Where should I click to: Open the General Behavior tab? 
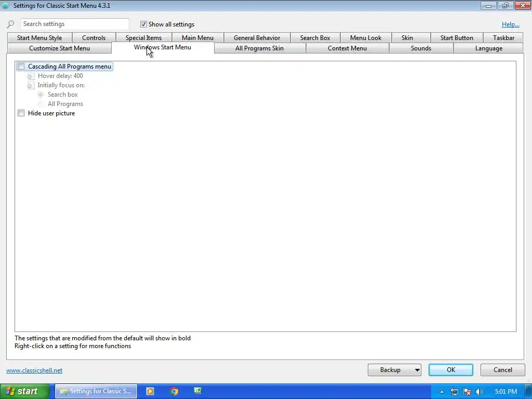point(257,37)
